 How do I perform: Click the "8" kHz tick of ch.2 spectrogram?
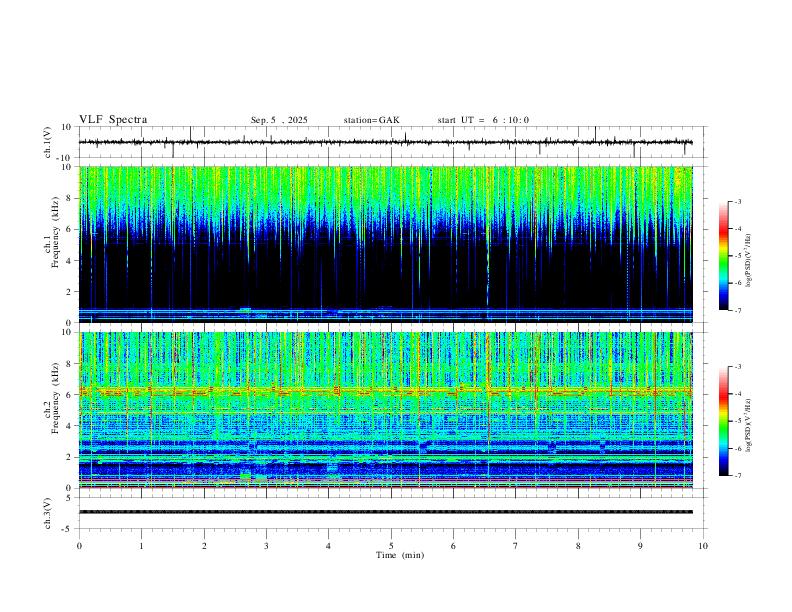tap(69, 364)
